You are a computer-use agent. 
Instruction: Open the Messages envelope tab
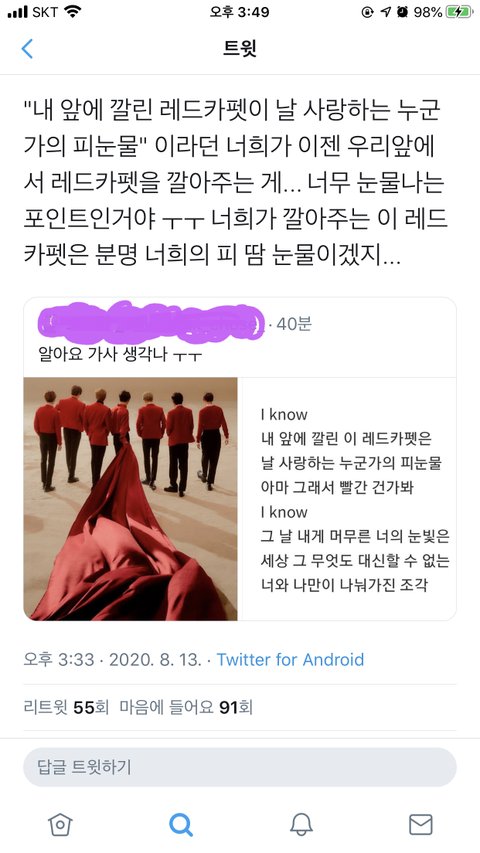click(x=421, y=824)
